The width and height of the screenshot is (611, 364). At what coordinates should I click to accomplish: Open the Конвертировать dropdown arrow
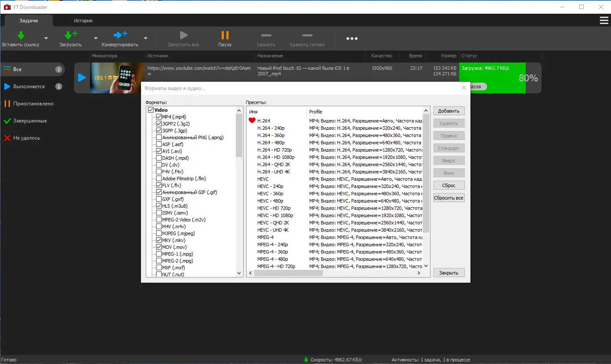pyautogui.click(x=145, y=39)
